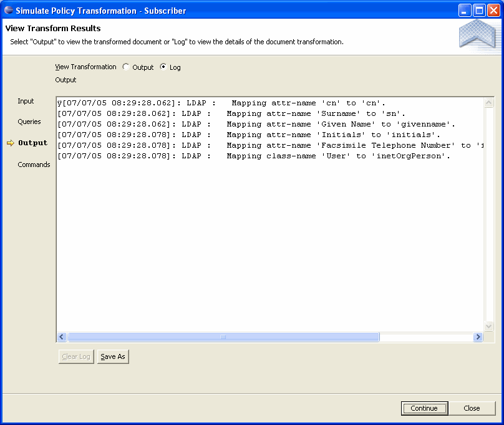Click the View Transformation label

pos(85,67)
